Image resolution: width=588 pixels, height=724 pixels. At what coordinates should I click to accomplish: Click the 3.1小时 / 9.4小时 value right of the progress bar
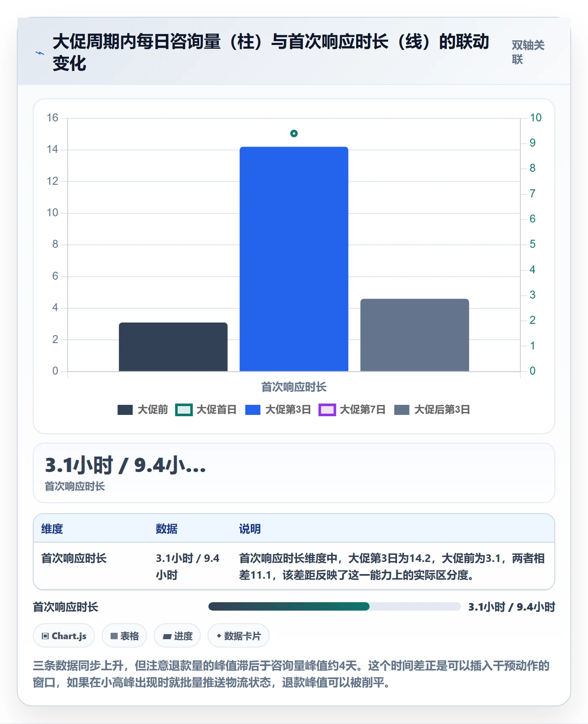click(512, 607)
